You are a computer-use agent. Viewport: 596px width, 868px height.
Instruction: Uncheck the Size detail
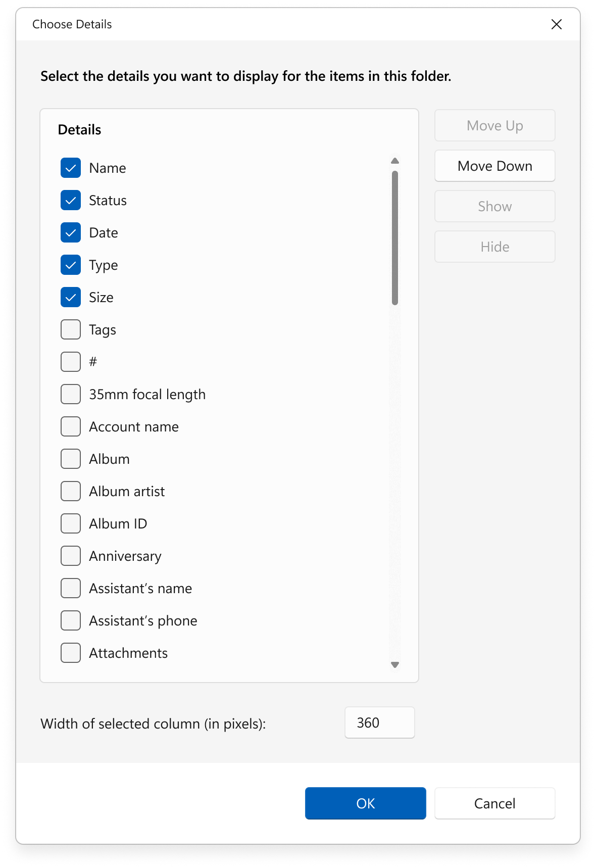click(70, 297)
